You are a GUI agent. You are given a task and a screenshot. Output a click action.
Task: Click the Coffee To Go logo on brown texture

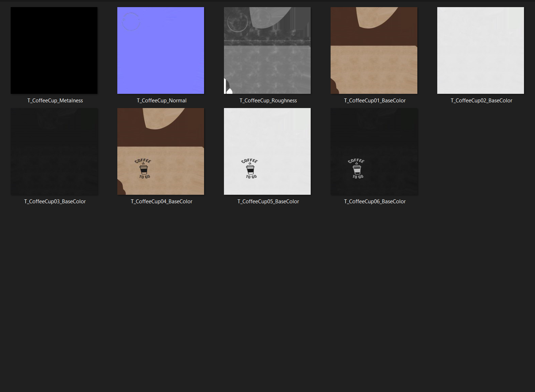click(143, 169)
